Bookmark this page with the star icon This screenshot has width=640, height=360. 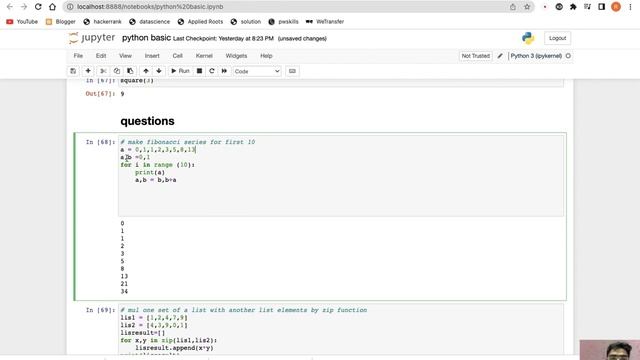(x=527, y=7)
